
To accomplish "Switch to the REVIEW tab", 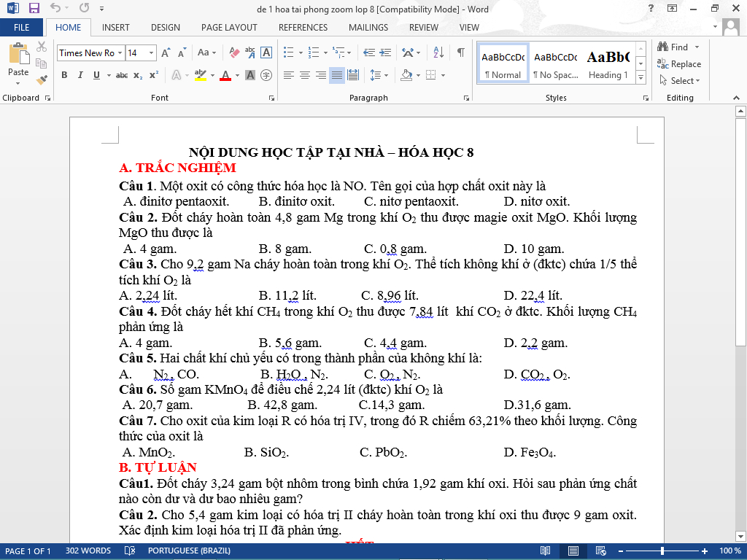I will tap(424, 28).
